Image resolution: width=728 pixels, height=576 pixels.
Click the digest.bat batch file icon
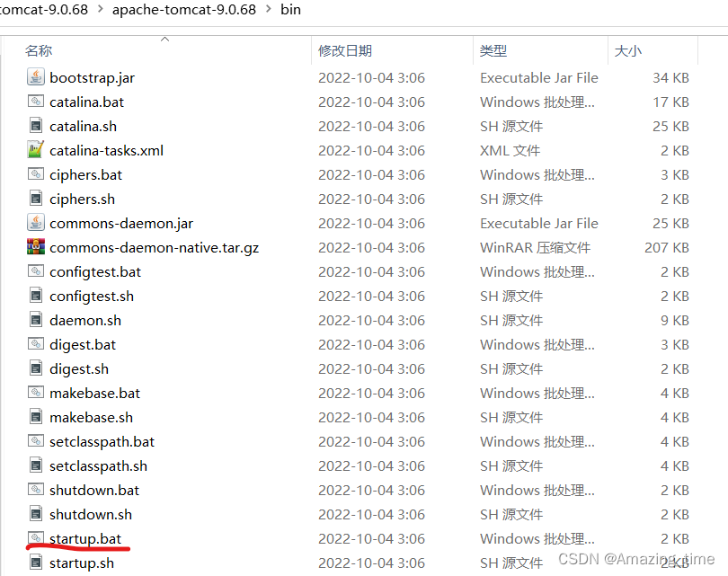click(x=36, y=344)
